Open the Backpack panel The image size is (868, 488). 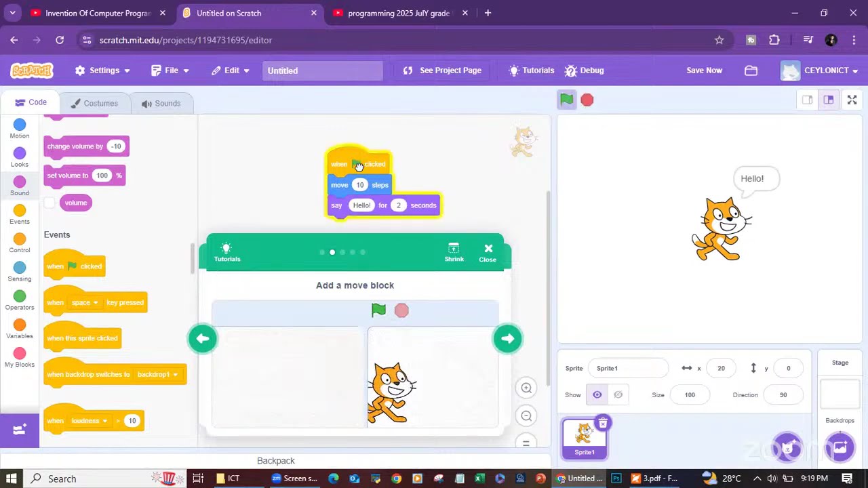(276, 461)
